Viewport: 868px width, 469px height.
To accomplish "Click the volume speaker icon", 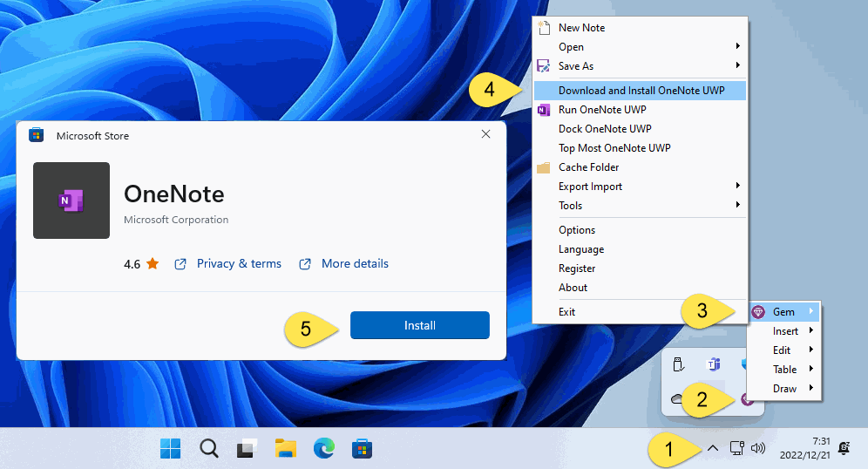I will click(758, 448).
